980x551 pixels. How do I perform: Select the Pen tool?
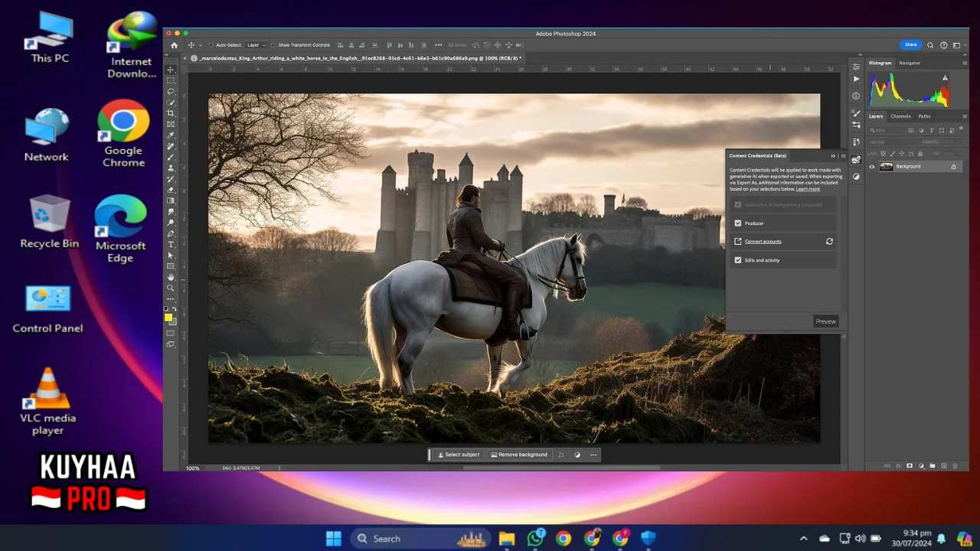pos(171,233)
